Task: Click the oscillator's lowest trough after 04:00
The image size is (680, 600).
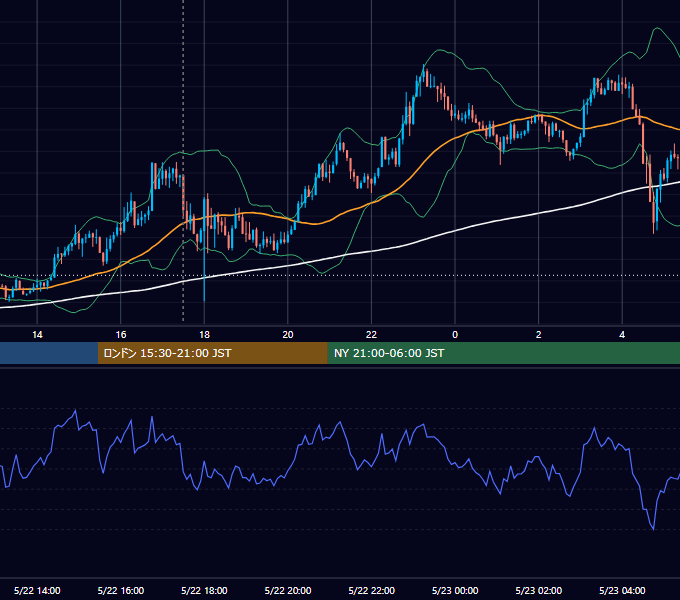Action: click(653, 528)
